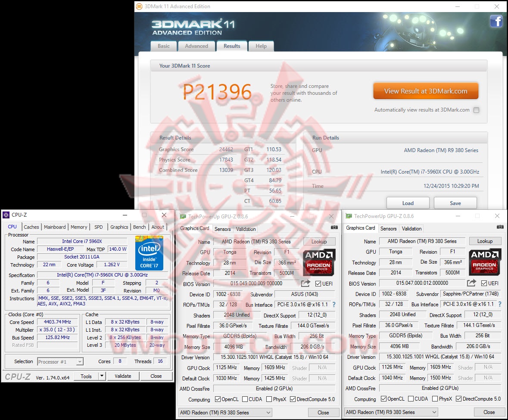Toggle UEFI checkbox in left GPU-Z
This screenshot has height=420, width=508.
(x=318, y=284)
